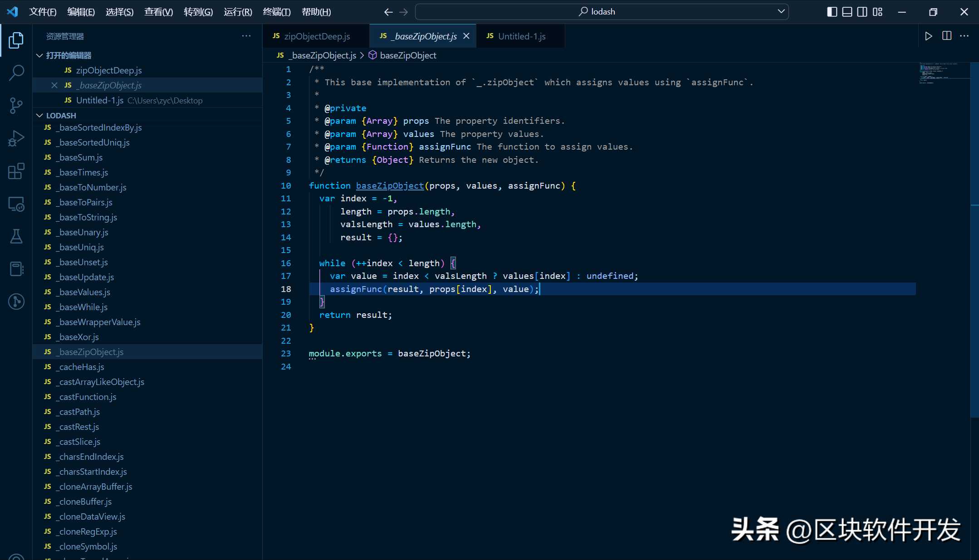Screen dimensions: 979x560
Task: Open the 转到(G) menu
Action: 198,12
